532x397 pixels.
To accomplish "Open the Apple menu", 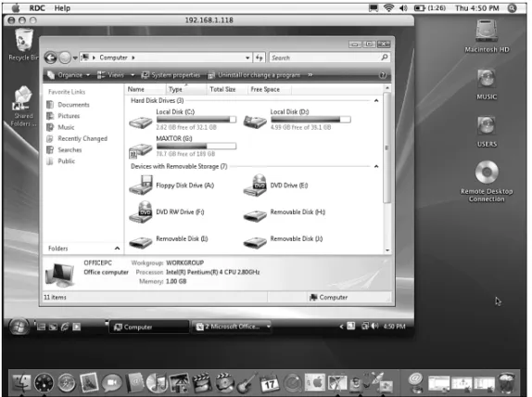I will click(16, 8).
